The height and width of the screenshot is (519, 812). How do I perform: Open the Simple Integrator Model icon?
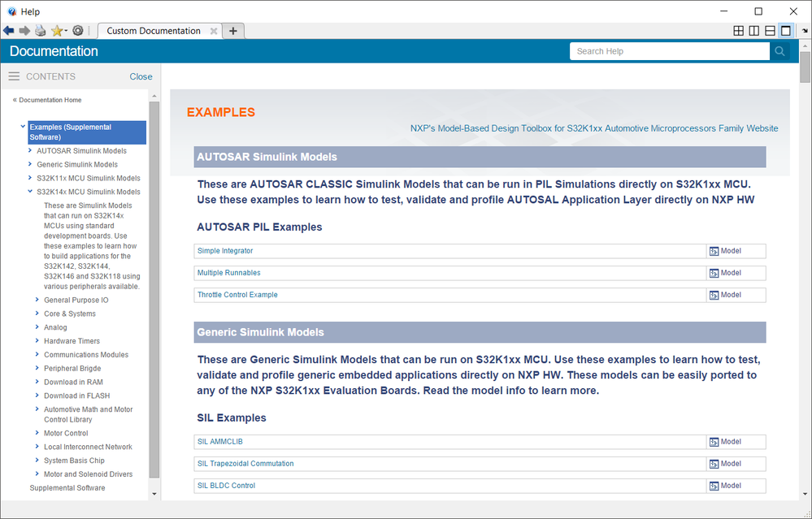click(x=714, y=251)
